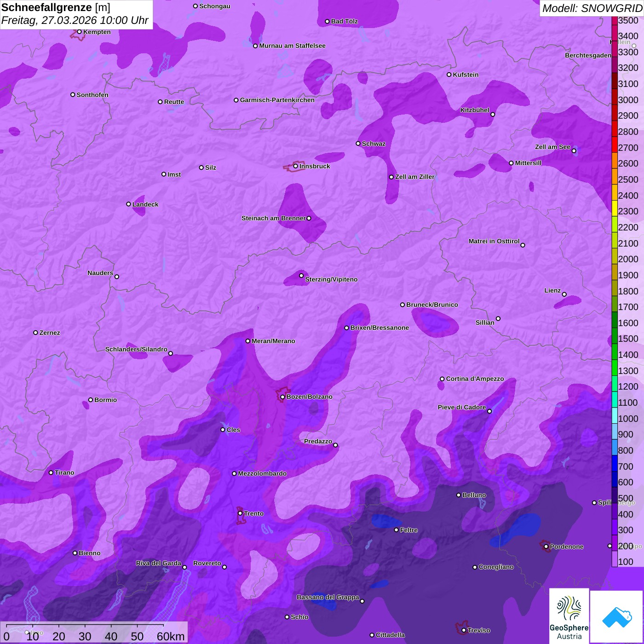
Task: Click the Predazzo label
Action: click(318, 441)
